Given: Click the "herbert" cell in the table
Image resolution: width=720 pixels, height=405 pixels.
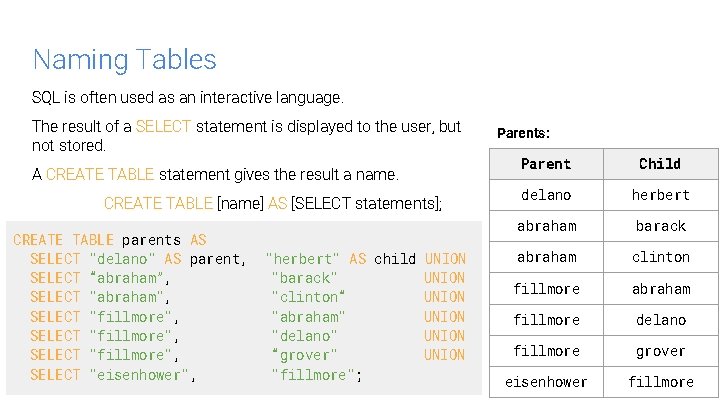Looking at the screenshot, I should [x=660, y=195].
